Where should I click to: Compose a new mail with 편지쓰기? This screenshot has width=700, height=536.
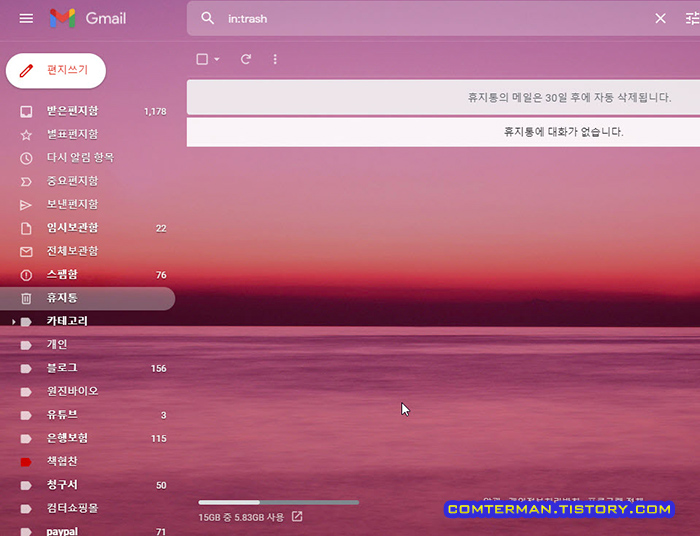[56, 71]
